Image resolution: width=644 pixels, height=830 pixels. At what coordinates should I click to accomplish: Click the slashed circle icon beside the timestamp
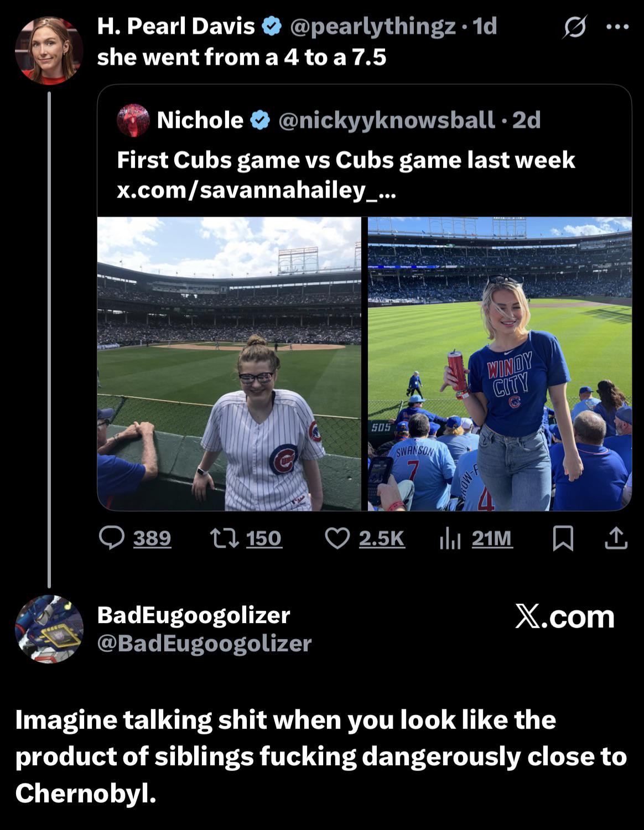tap(574, 27)
